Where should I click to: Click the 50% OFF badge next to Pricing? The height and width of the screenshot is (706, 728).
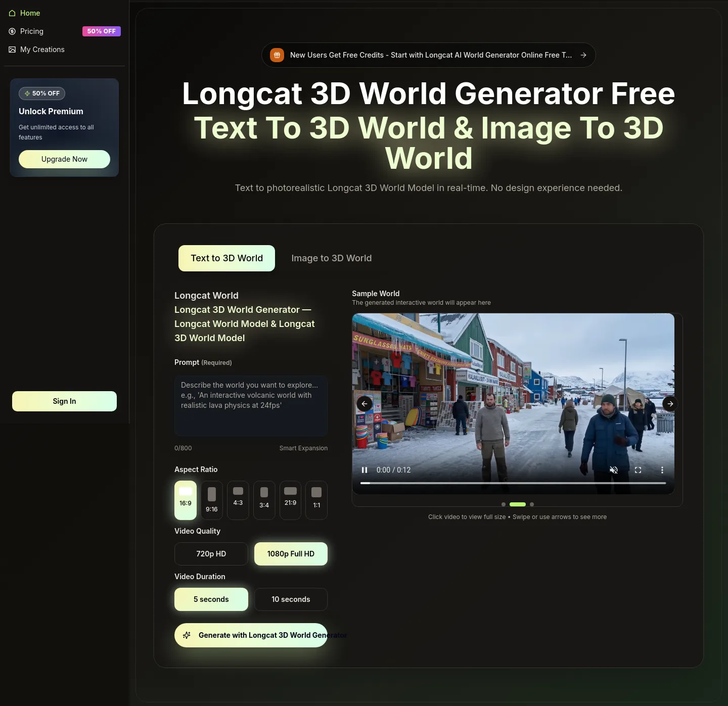pos(102,31)
